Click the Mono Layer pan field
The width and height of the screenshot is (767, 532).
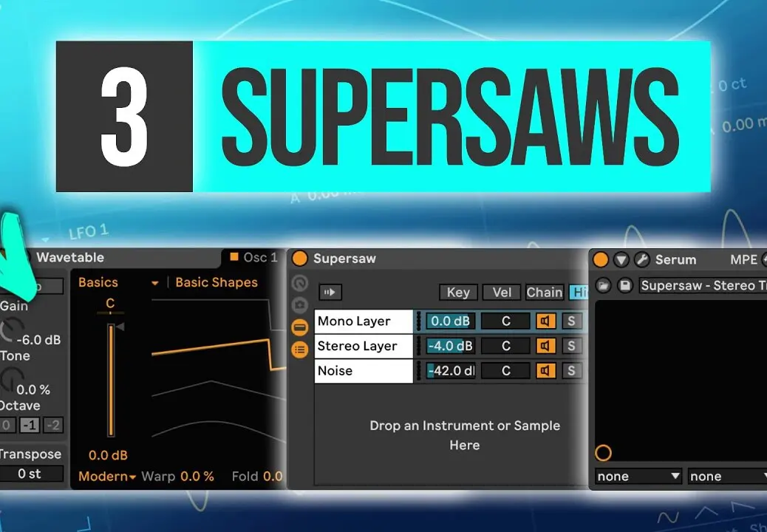(x=505, y=321)
